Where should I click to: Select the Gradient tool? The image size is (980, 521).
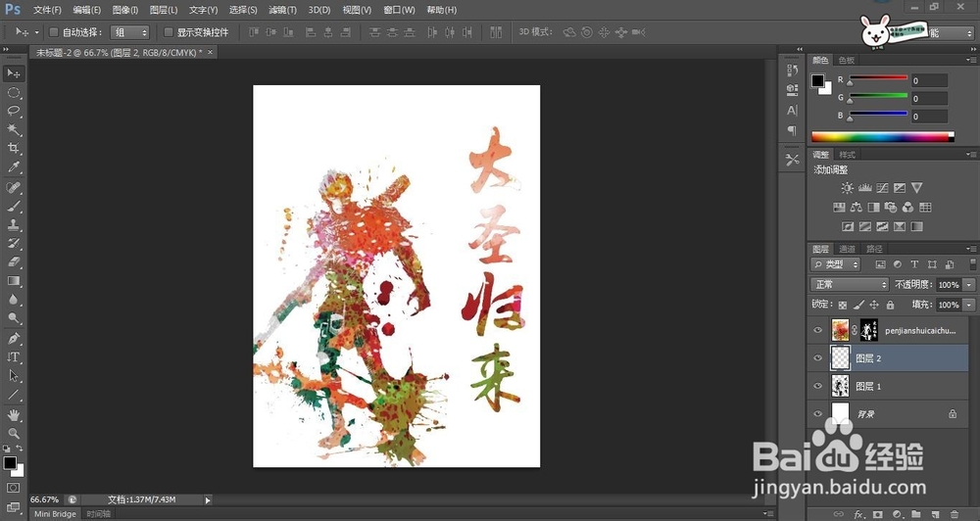coord(14,281)
